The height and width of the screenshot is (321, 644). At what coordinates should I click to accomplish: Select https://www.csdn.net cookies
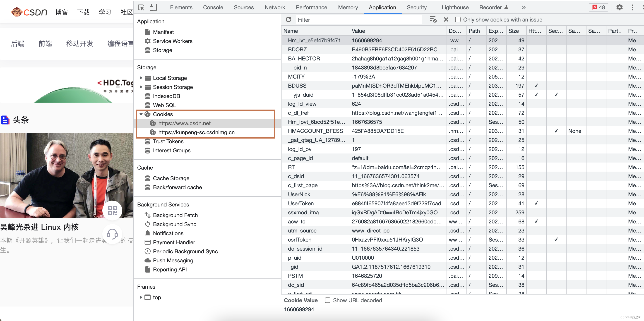184,123
